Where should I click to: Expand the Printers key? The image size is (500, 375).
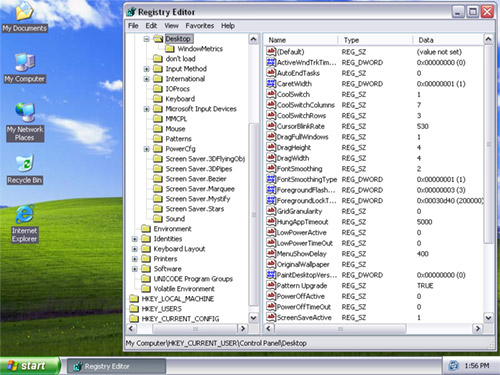135,259
